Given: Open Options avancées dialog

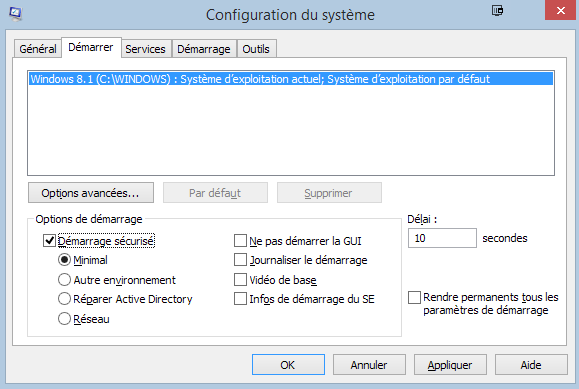Looking at the screenshot, I should (x=91, y=193).
